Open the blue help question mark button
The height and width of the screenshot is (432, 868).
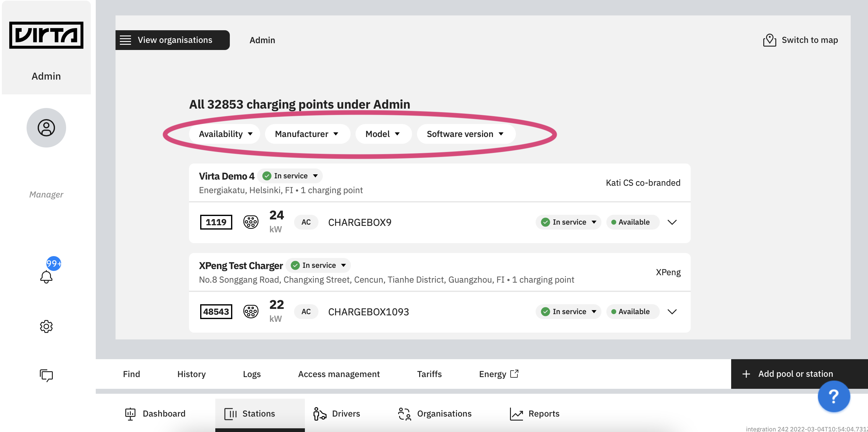pyautogui.click(x=834, y=396)
